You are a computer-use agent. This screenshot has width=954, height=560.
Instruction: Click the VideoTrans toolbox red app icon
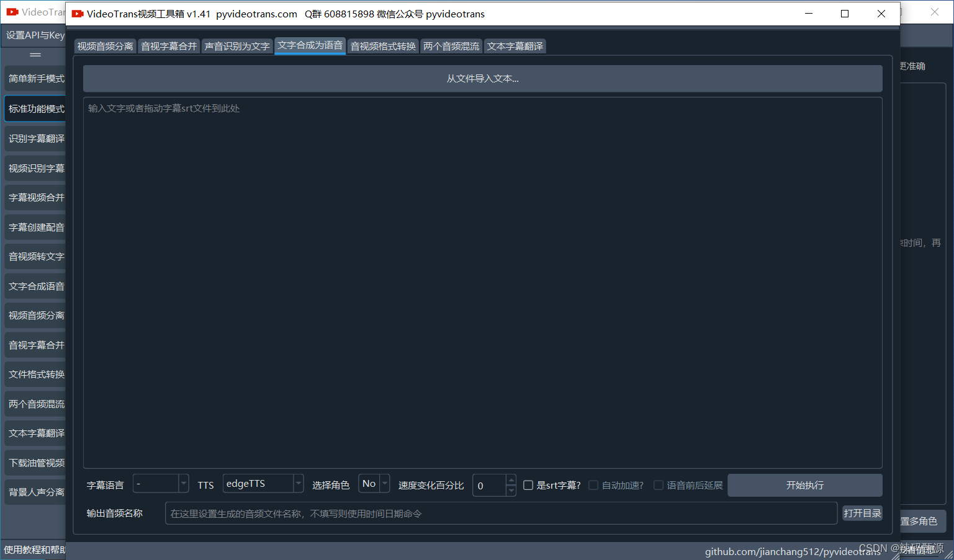click(78, 14)
